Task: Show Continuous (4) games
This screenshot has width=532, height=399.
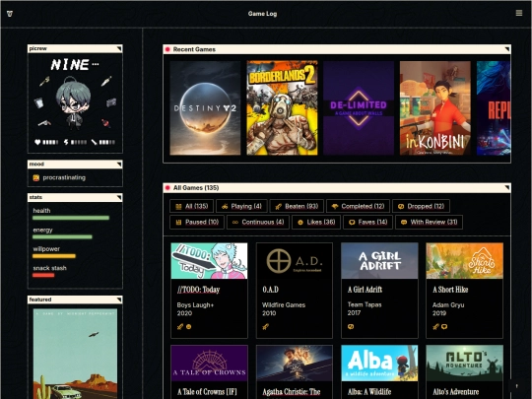Action: [258, 222]
